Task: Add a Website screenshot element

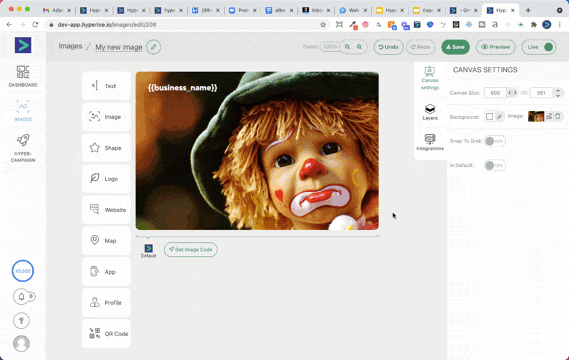Action: [106, 210]
